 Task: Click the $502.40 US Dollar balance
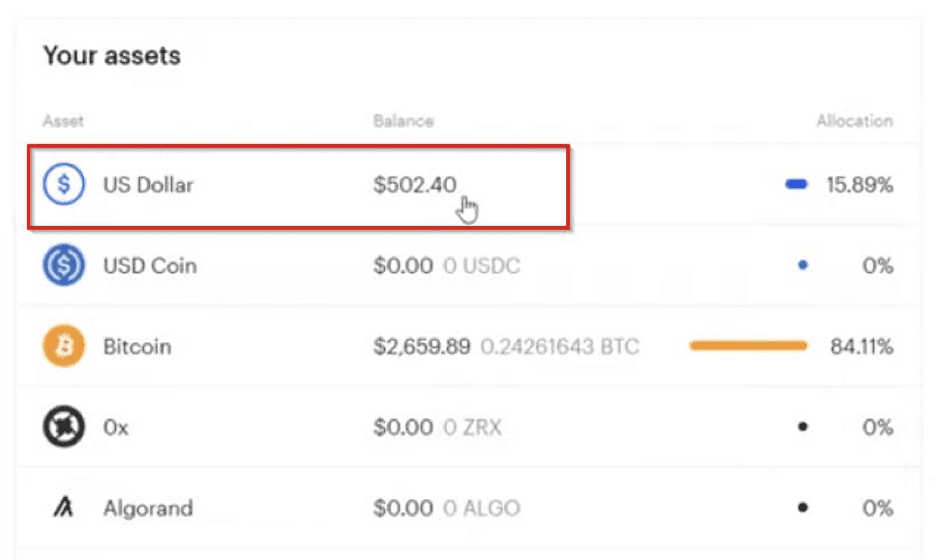coord(415,184)
